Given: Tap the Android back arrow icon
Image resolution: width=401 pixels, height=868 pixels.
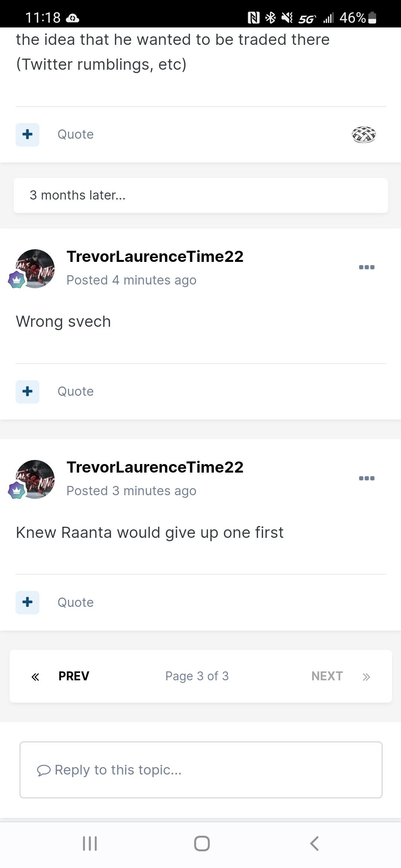Looking at the screenshot, I should point(314,843).
